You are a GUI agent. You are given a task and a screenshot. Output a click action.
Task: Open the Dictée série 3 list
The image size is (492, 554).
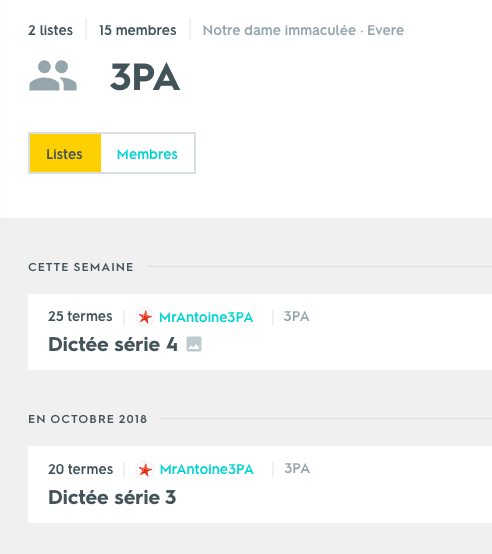112,497
